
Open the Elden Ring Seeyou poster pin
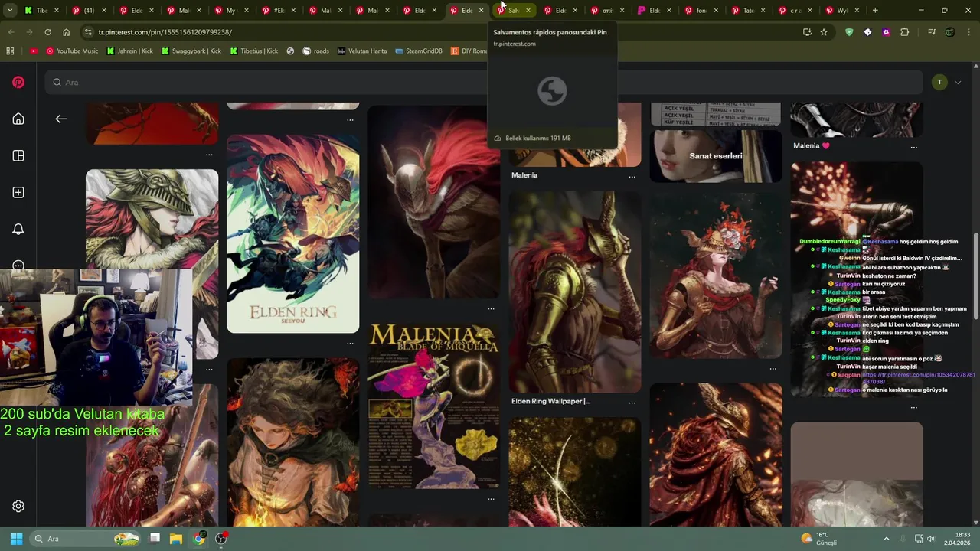tap(292, 234)
